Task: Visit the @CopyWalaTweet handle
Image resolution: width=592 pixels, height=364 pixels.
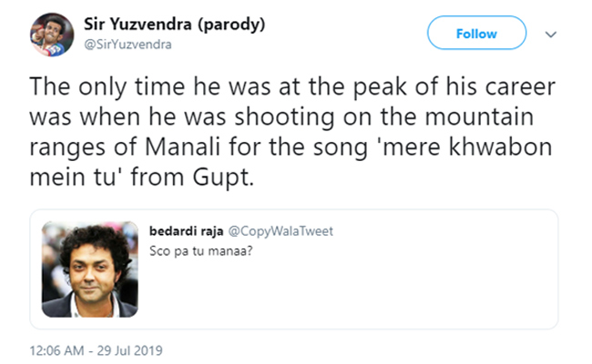Action: (281, 231)
